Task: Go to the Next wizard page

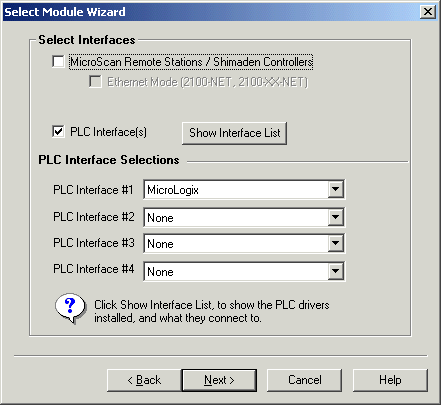Action: click(x=219, y=380)
